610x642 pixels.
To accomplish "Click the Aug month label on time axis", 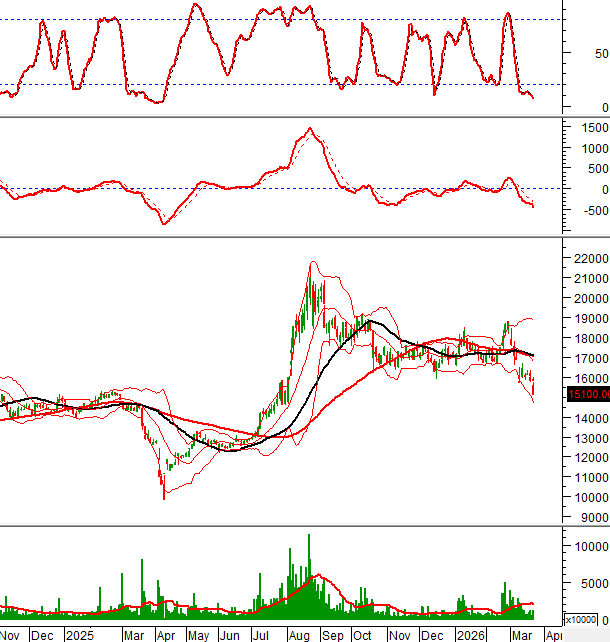I will 298,635.
